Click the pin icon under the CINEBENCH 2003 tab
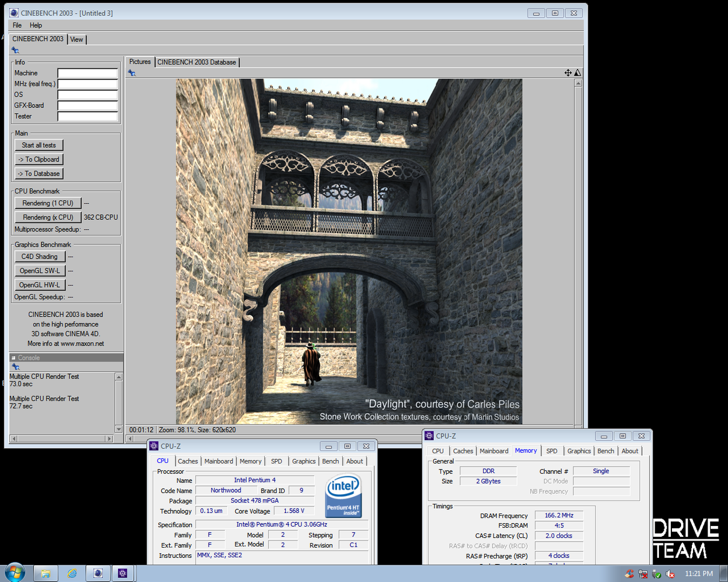This screenshot has width=728, height=582. (x=15, y=50)
